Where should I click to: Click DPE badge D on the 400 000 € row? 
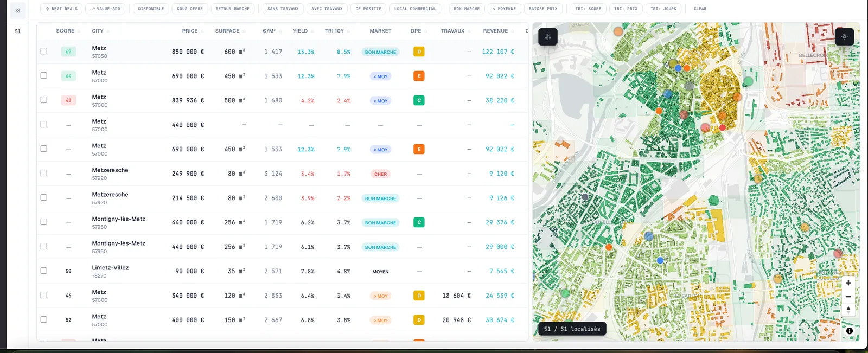click(x=419, y=320)
